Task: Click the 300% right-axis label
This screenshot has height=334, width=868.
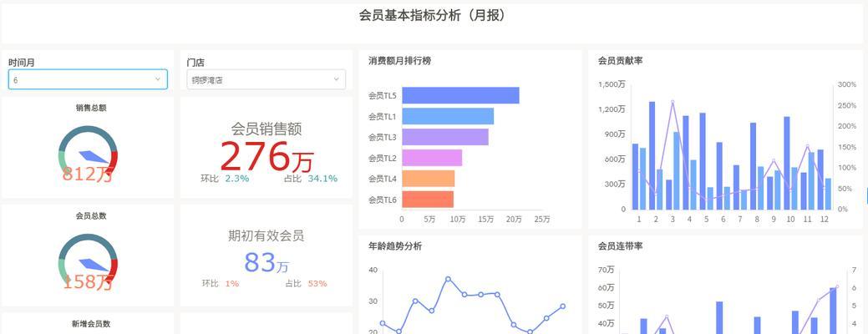Action: click(x=847, y=84)
